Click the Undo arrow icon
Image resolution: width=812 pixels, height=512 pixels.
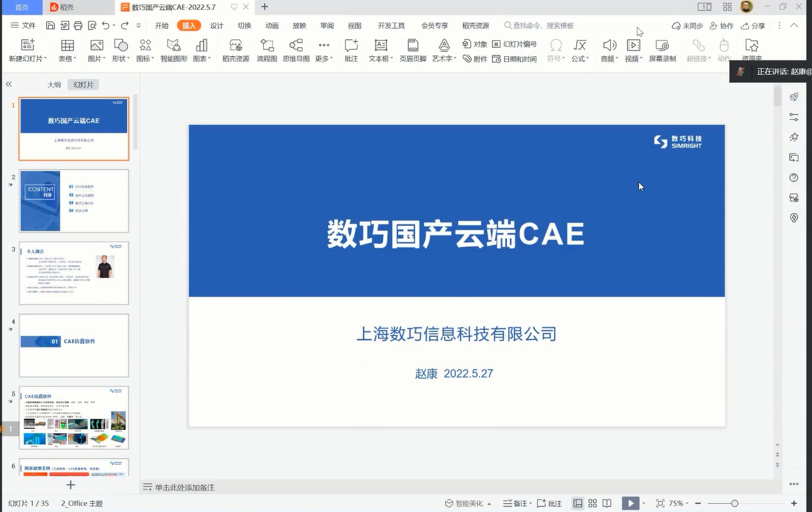(x=106, y=26)
